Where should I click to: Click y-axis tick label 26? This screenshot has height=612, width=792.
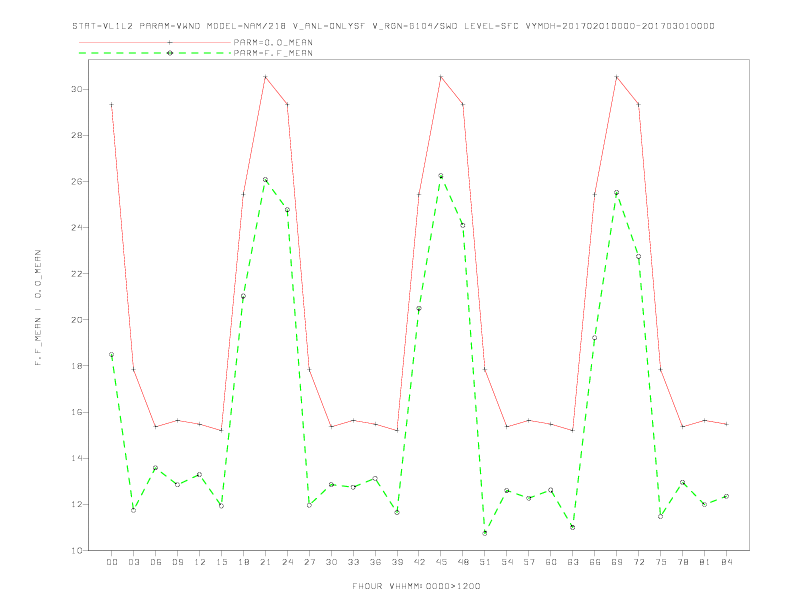pos(77,181)
